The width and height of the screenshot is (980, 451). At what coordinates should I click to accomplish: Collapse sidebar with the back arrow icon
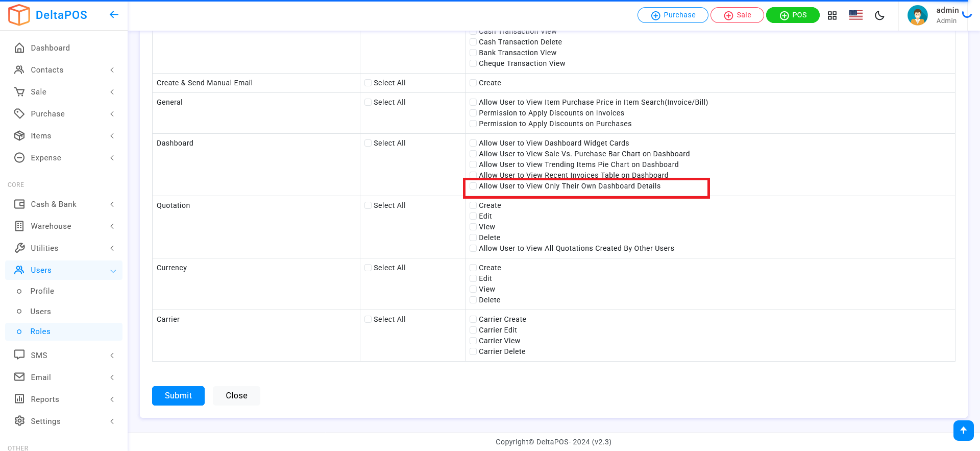114,15
